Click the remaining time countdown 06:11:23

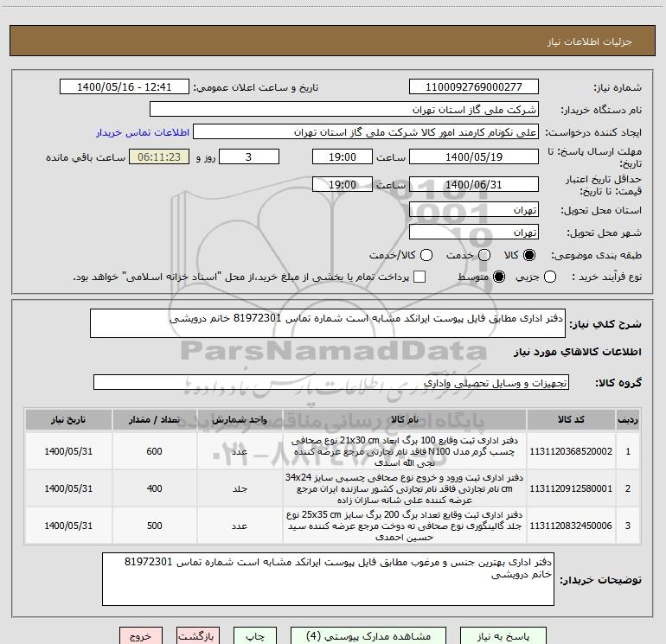159,156
